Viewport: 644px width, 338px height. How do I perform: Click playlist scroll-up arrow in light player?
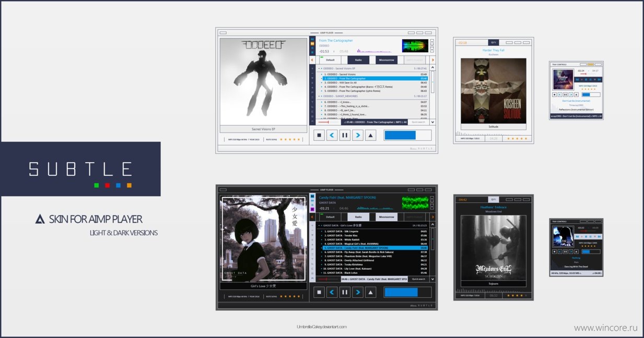point(432,68)
